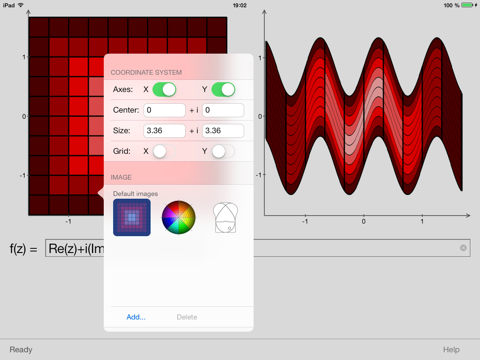This screenshot has height=360, width=480.
Task: Enable the Y grid switch
Action: [x=223, y=151]
